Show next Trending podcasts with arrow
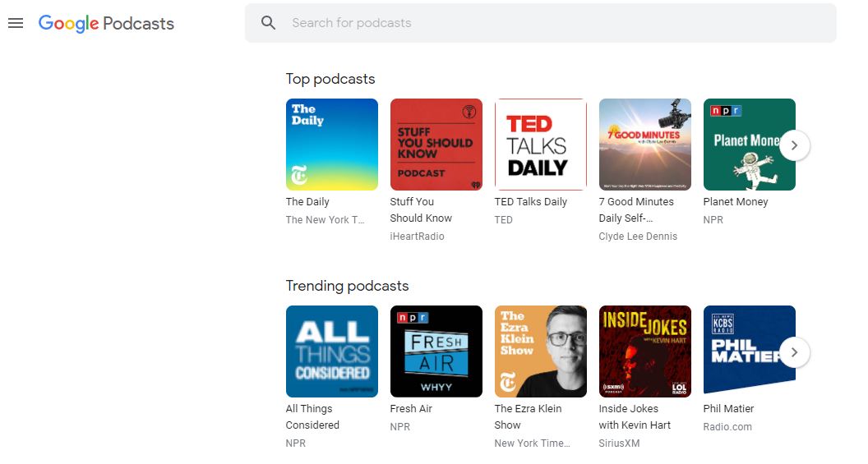This screenshot has height=464, width=868. (794, 352)
